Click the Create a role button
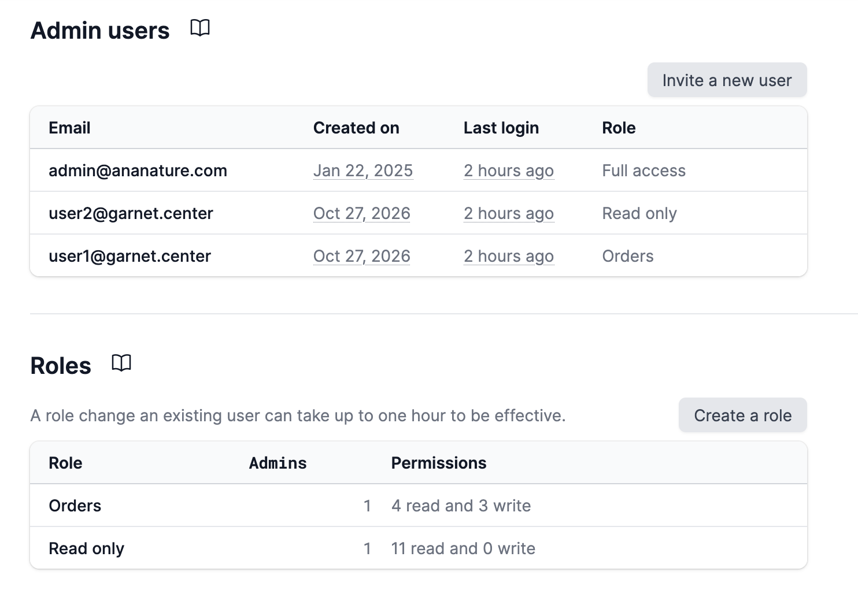The width and height of the screenshot is (858, 616). (x=742, y=415)
